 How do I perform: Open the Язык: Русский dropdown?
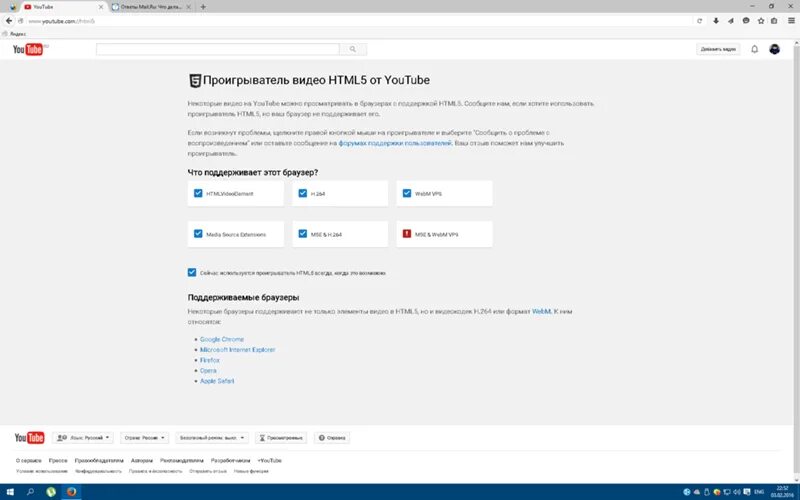point(83,438)
